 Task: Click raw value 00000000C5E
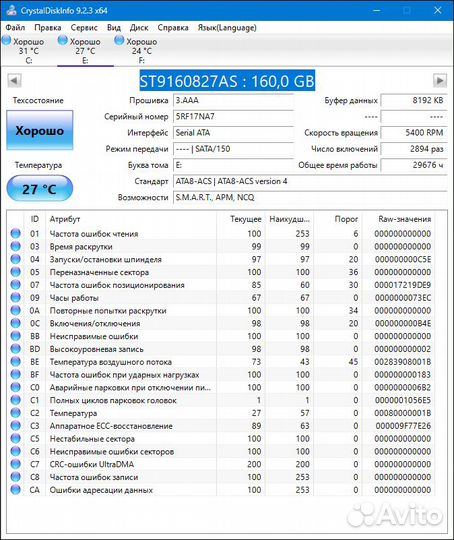pos(403,259)
